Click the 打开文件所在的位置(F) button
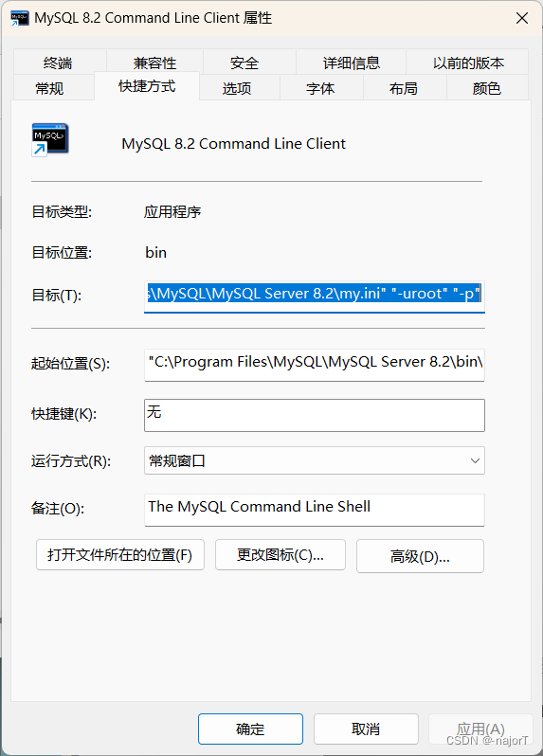The width and height of the screenshot is (543, 756). pyautogui.click(x=120, y=555)
